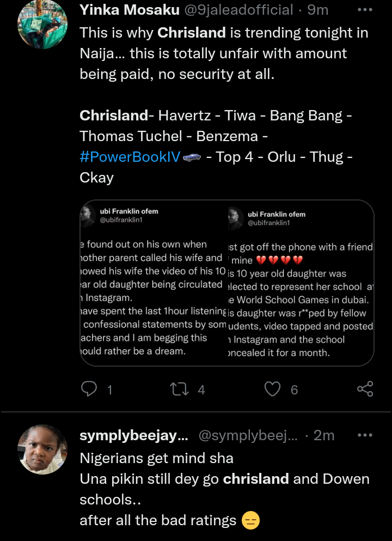
Task: Open the right ubi Franklin ofem screenshot
Action: click(300, 283)
